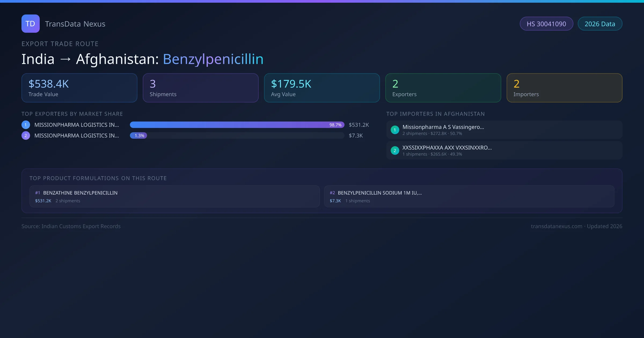Click the green rank 2 importer badge
This screenshot has width=644, height=338.
coord(395,150)
